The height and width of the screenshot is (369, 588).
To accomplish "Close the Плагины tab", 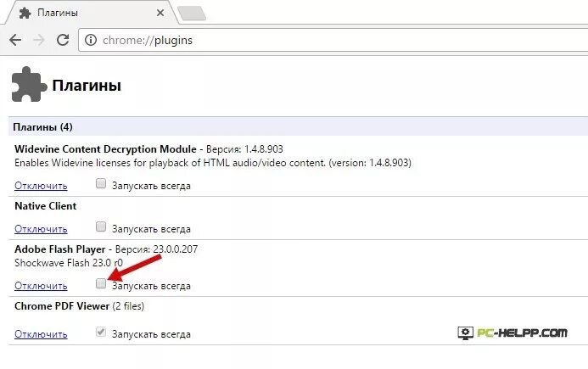I will [x=160, y=13].
